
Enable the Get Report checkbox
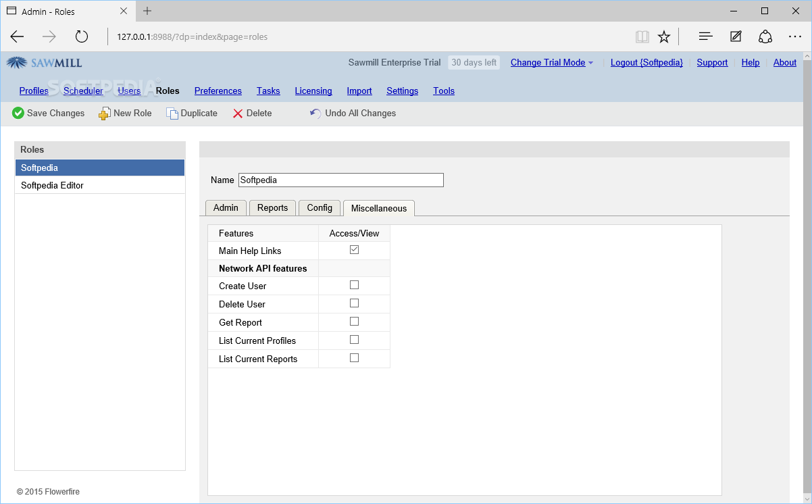click(x=354, y=322)
